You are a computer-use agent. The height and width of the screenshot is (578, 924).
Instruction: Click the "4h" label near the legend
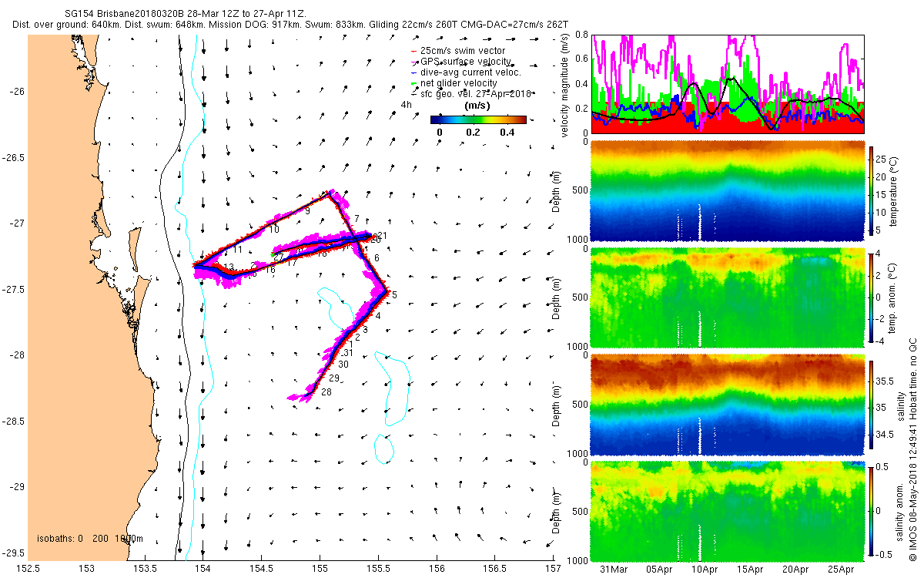(x=406, y=104)
